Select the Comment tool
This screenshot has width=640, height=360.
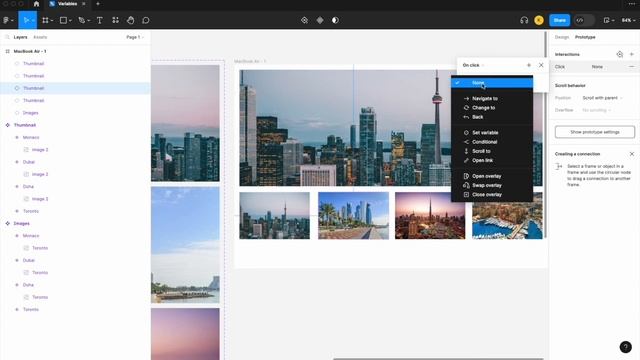[x=146, y=20]
